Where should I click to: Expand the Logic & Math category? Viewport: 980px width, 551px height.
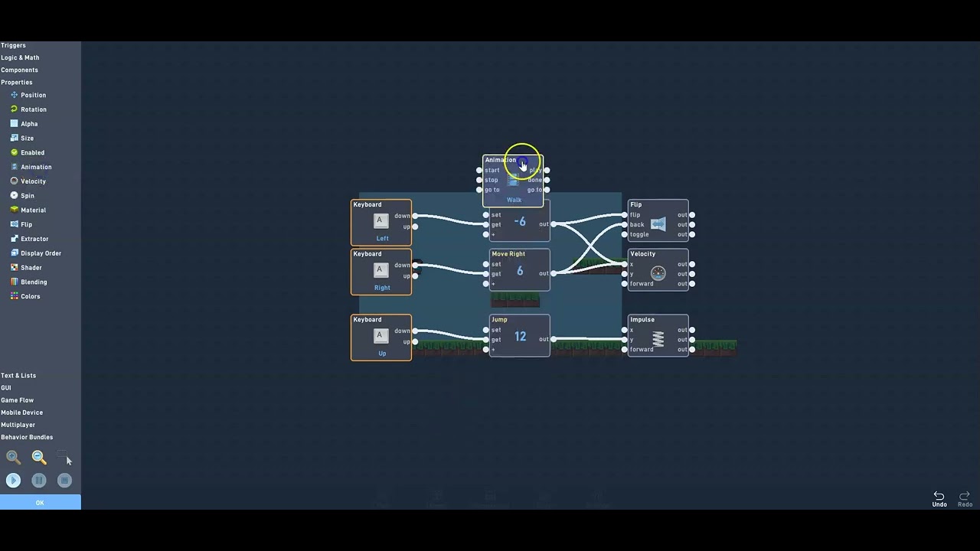pos(20,57)
